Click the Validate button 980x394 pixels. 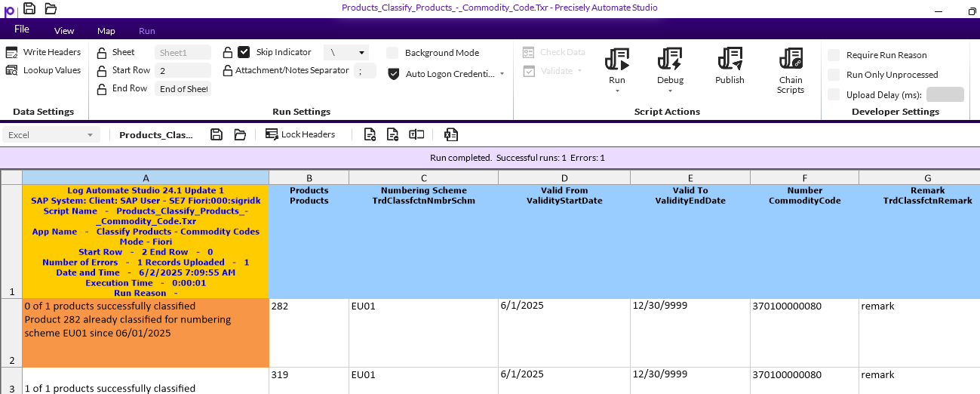(548, 71)
